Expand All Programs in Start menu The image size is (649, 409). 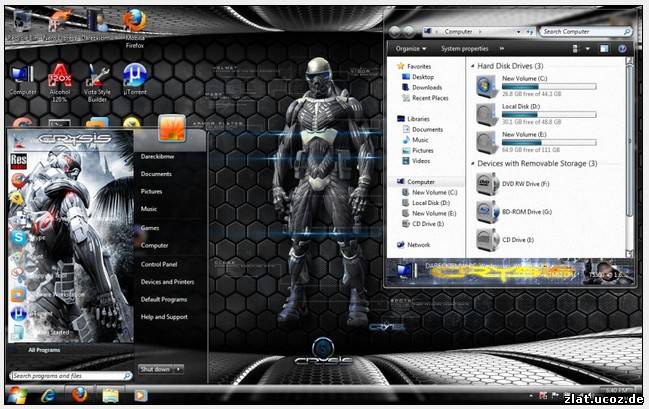[44, 350]
